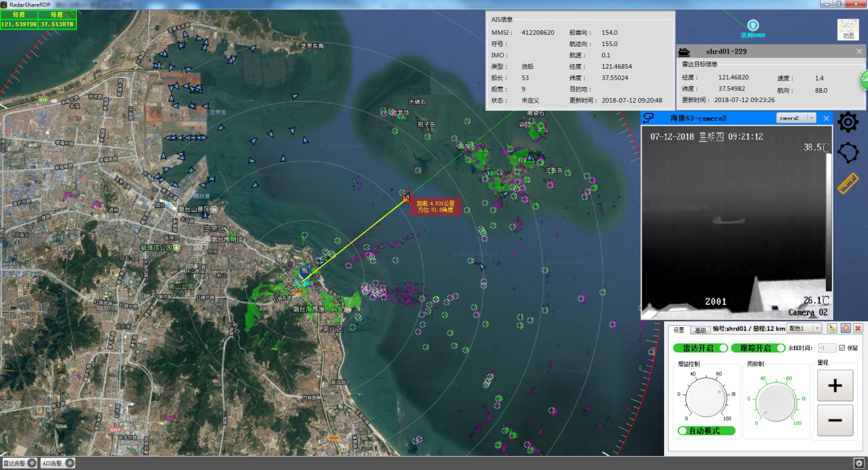The height and width of the screenshot is (470, 868).
Task: Click the 地图 map layer thumbnail
Action: pos(847,30)
